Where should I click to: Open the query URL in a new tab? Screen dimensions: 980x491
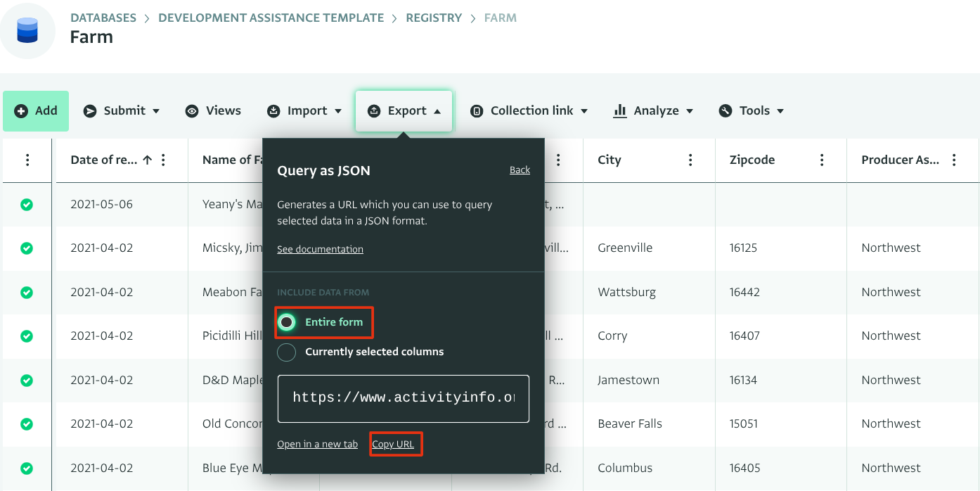(317, 445)
